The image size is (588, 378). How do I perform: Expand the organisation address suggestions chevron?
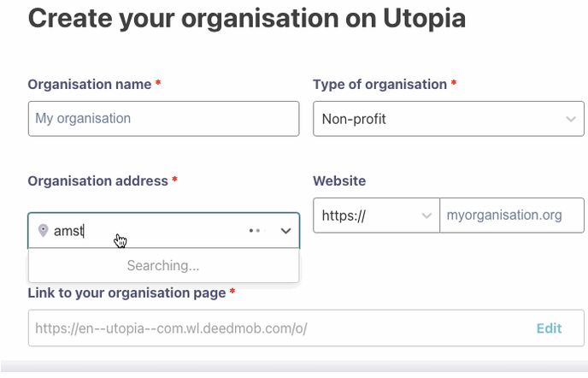click(x=285, y=231)
